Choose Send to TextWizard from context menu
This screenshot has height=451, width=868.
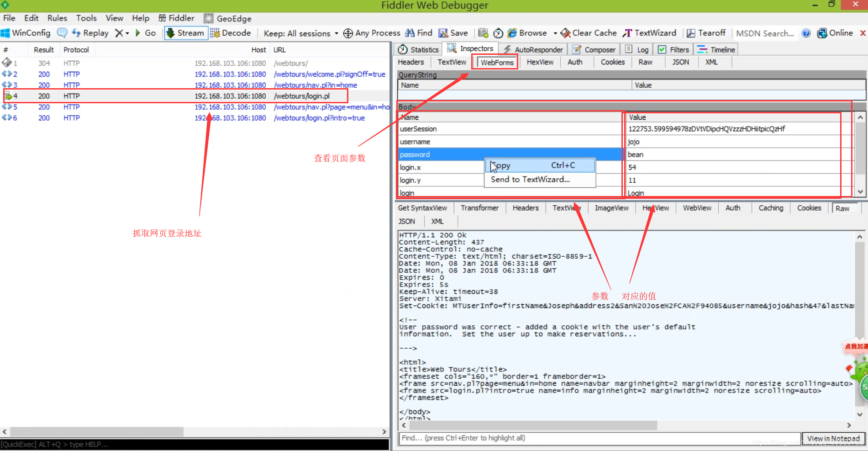coord(540,180)
